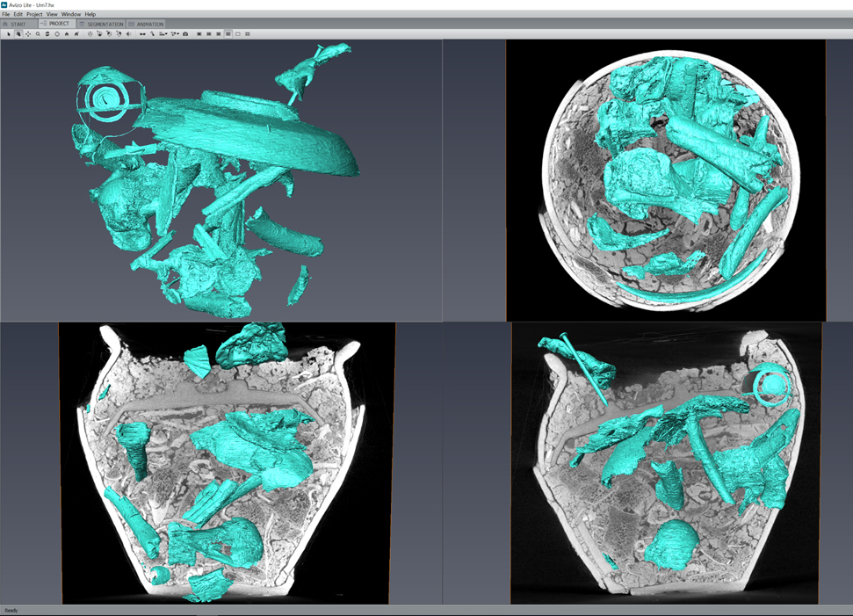Open the START workroom tab
The width and height of the screenshot is (853, 616).
tap(17, 24)
